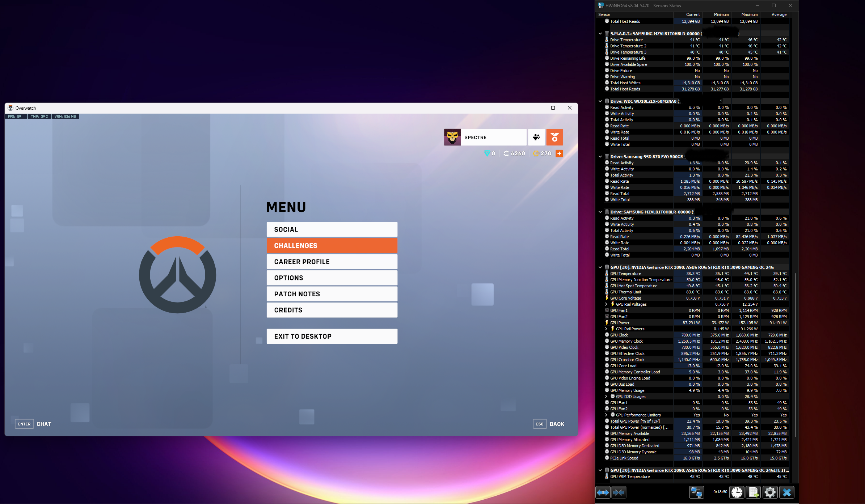Open CREDITS in the Overwatch menu
The image size is (865, 504).
tap(332, 310)
